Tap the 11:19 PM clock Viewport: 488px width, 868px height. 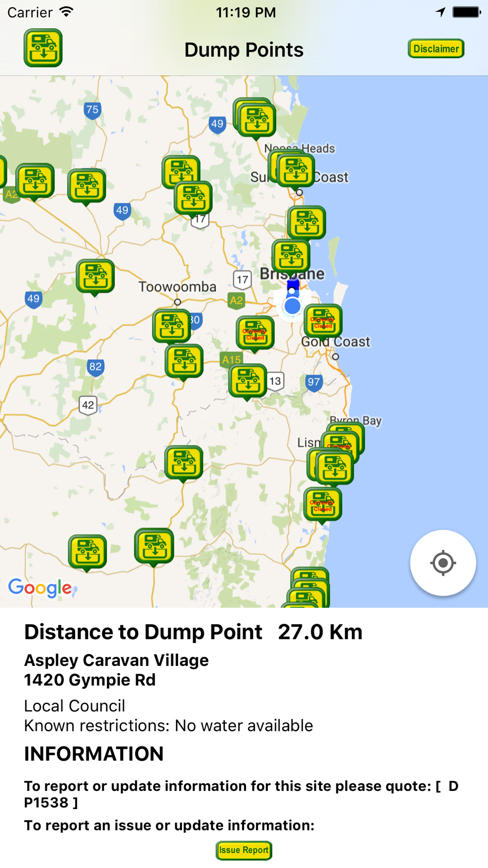(x=246, y=12)
